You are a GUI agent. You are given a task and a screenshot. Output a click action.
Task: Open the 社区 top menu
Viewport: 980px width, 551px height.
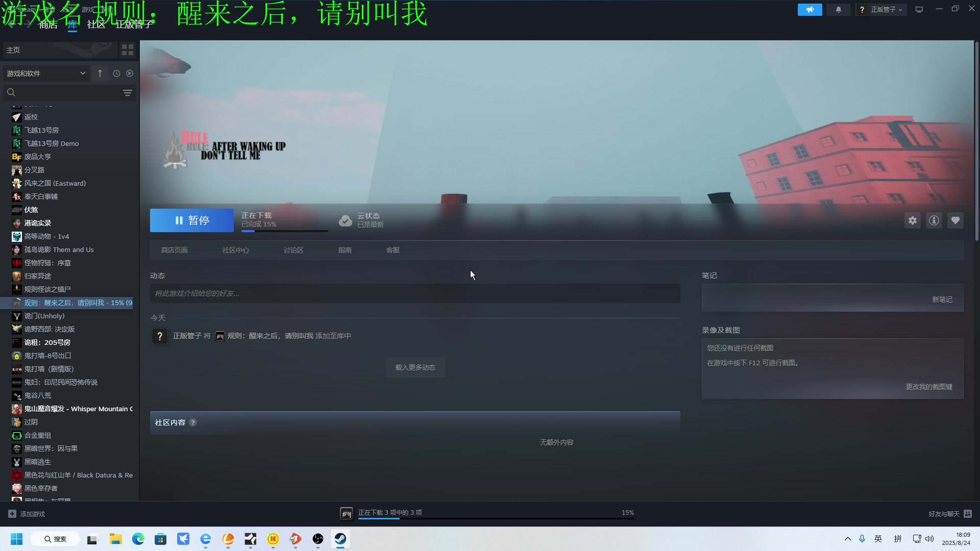96,24
